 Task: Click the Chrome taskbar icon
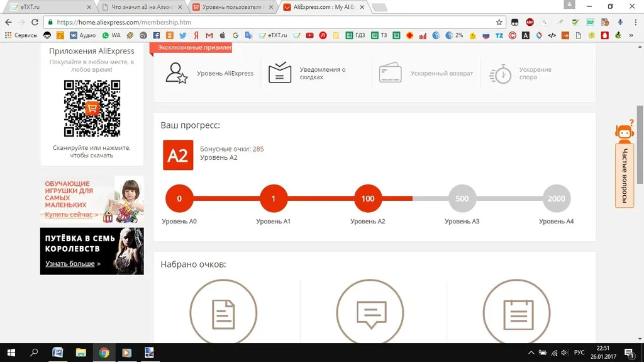tap(104, 353)
